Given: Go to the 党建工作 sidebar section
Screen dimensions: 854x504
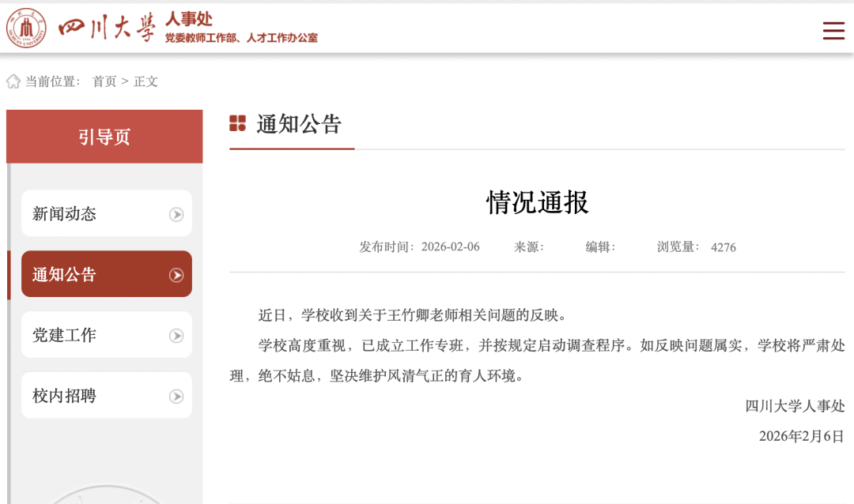Looking at the screenshot, I should [65, 336].
